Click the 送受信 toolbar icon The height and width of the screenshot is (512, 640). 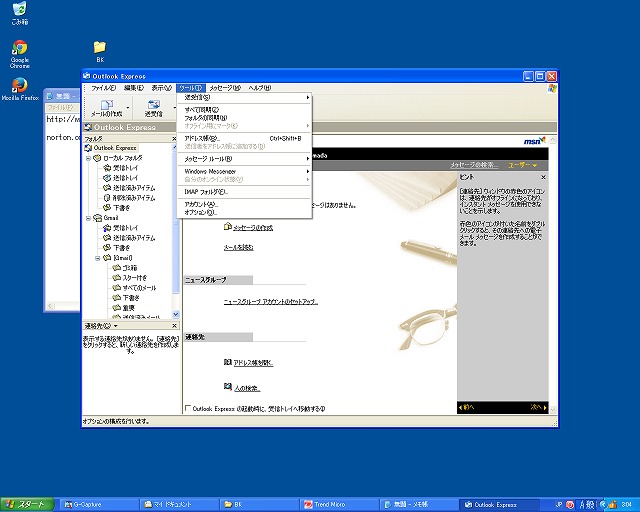coord(153,105)
